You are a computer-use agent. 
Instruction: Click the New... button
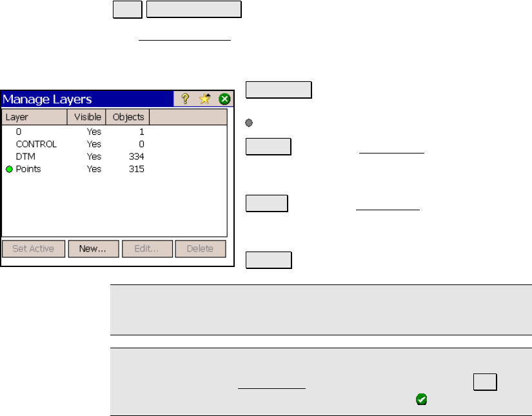tap(94, 249)
